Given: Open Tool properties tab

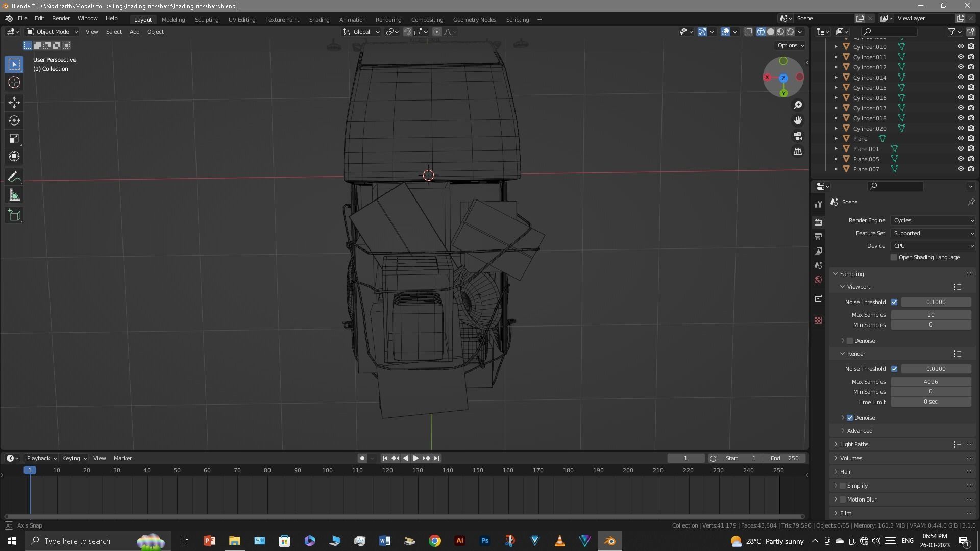Looking at the screenshot, I should pyautogui.click(x=818, y=204).
